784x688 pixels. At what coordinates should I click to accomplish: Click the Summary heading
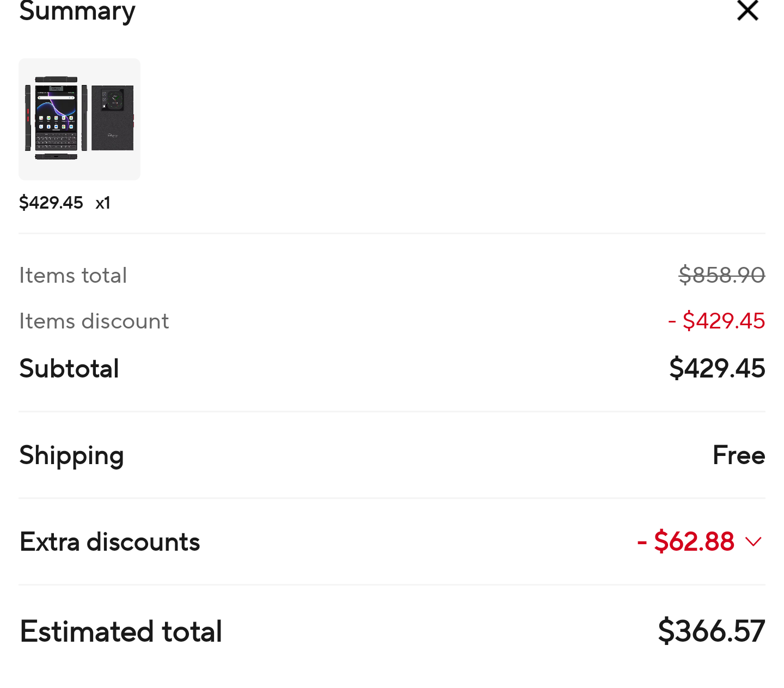[x=77, y=11]
